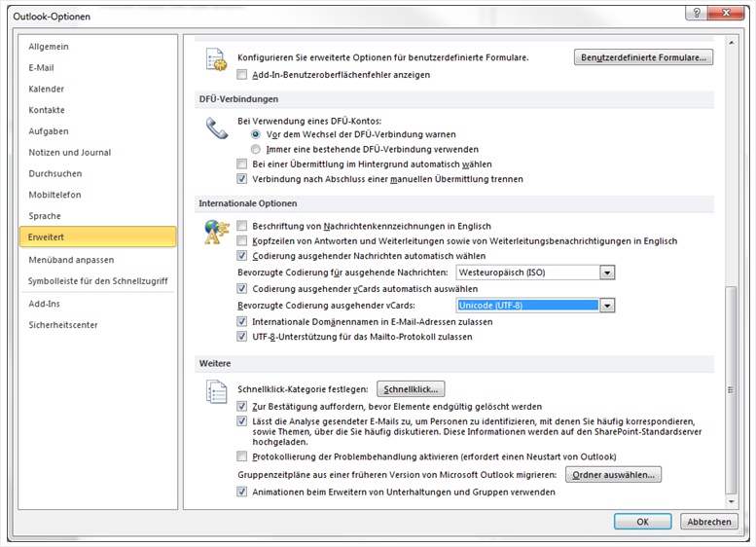Switch to Kalender options

click(x=97, y=90)
